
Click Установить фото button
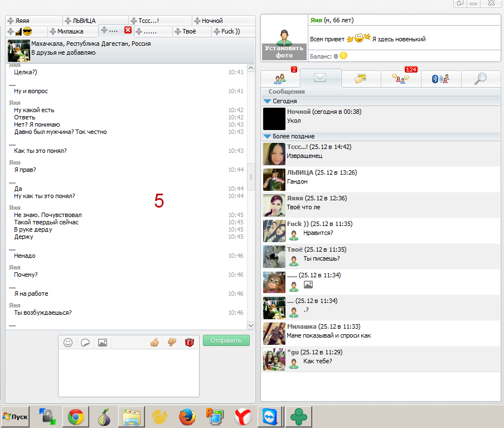coord(284,51)
